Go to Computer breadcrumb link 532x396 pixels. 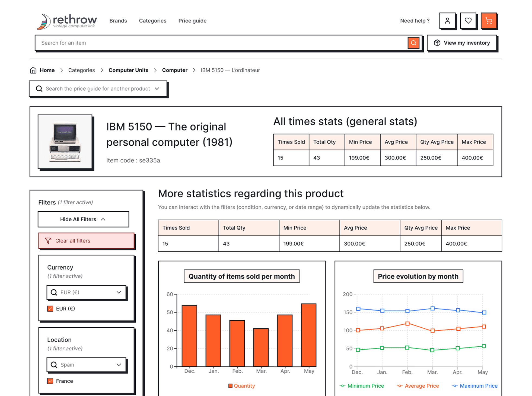175,70
